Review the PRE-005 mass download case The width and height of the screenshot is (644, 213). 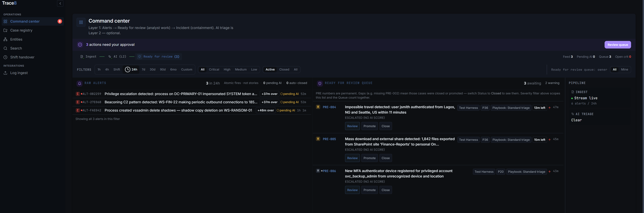pyautogui.click(x=352, y=158)
